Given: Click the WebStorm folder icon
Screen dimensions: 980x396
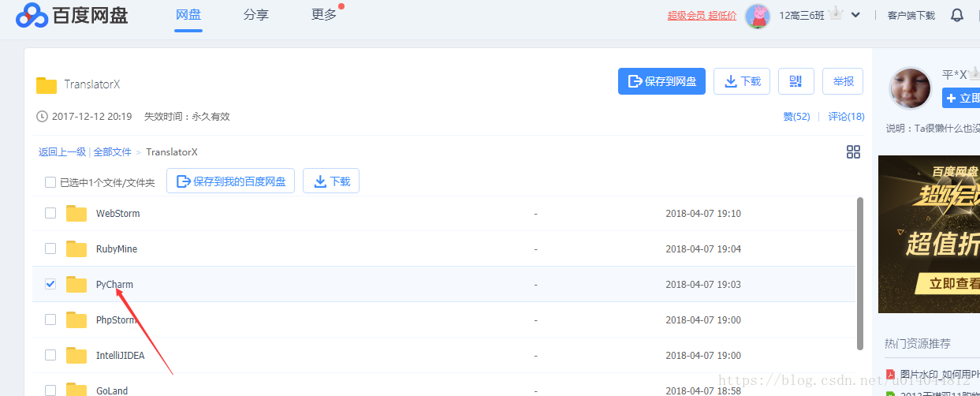Looking at the screenshot, I should [x=76, y=213].
